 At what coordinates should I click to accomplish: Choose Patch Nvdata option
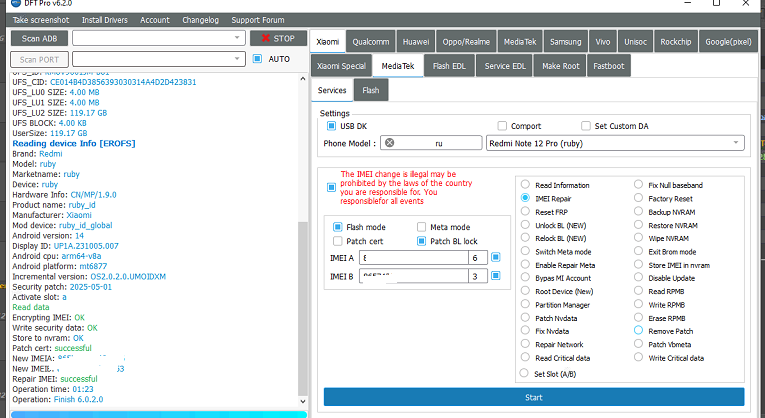pos(525,317)
